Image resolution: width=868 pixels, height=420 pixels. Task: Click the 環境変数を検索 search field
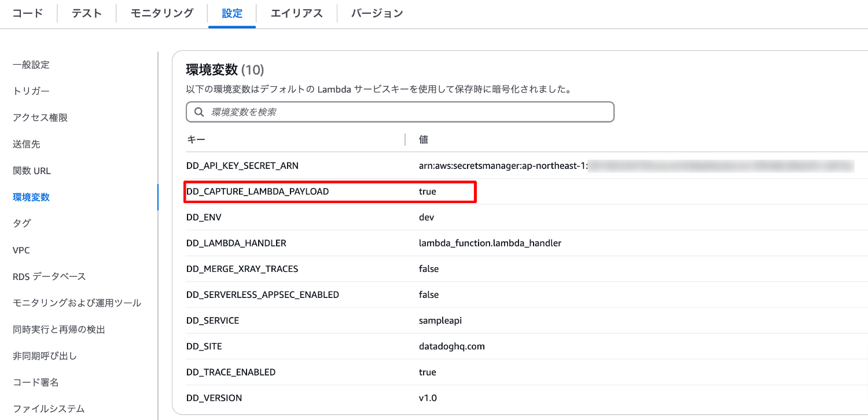400,112
